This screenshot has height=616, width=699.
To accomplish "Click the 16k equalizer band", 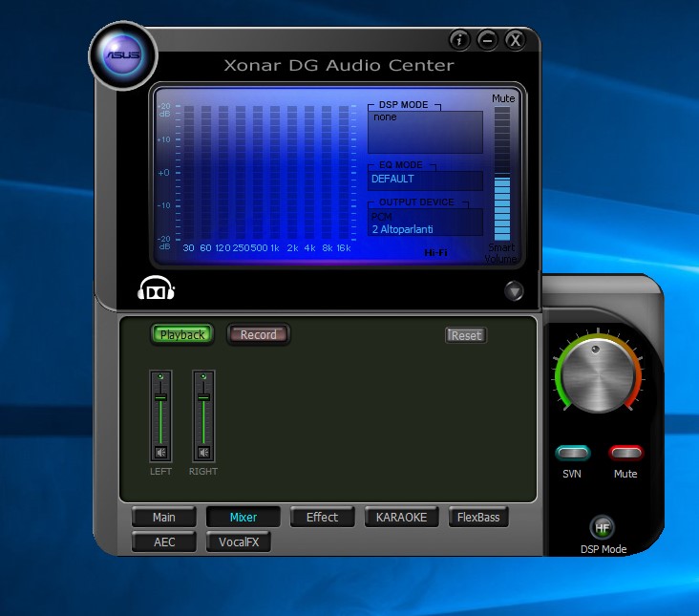I will click(344, 173).
